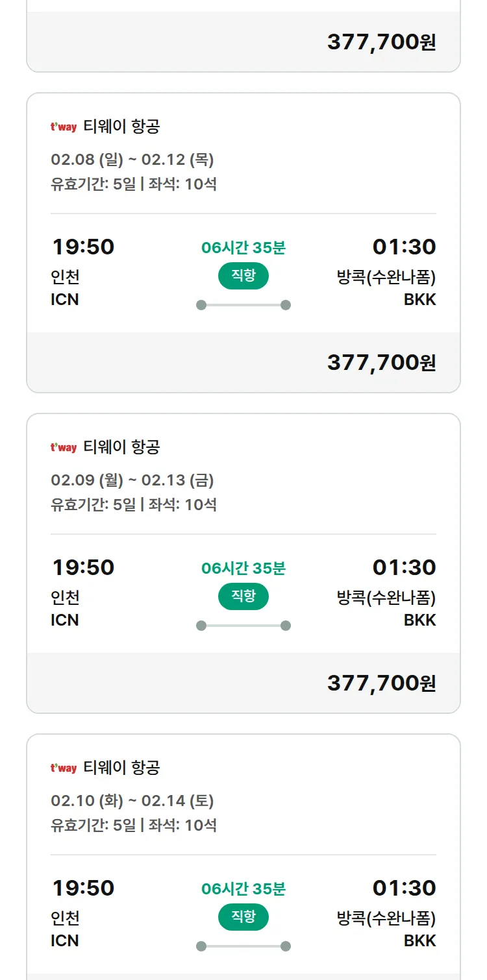Tap the t'way logo in the 02.10 flight card
This screenshot has height=980, width=487.
coord(64,768)
